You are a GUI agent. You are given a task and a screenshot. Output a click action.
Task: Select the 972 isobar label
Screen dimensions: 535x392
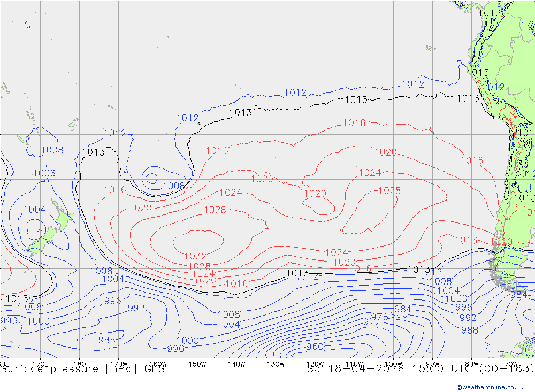(x=371, y=322)
